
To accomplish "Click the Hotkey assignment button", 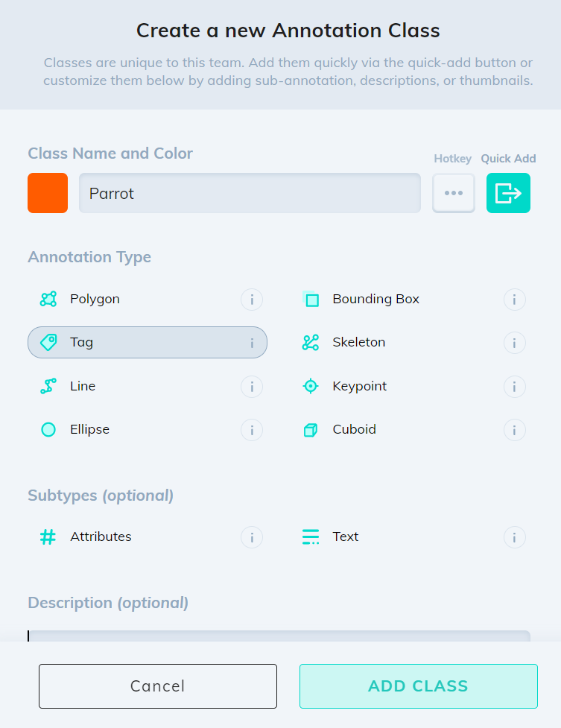I will click(x=454, y=193).
